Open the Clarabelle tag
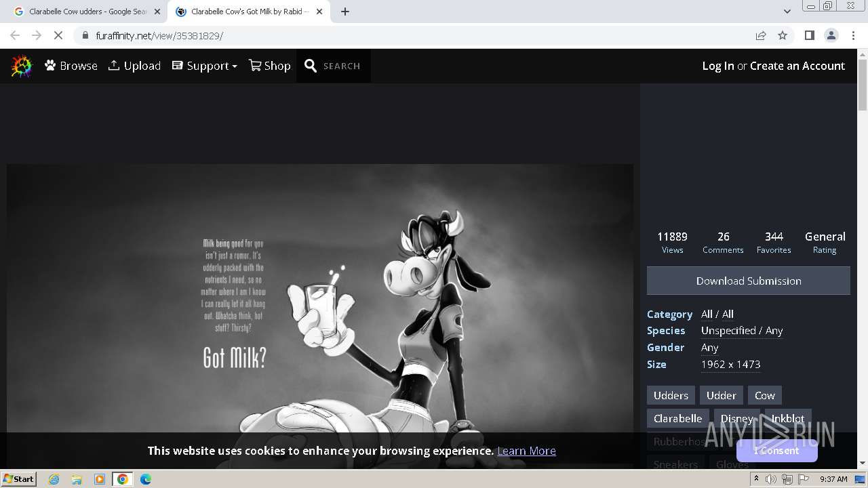The width and height of the screenshot is (868, 488). [677, 418]
